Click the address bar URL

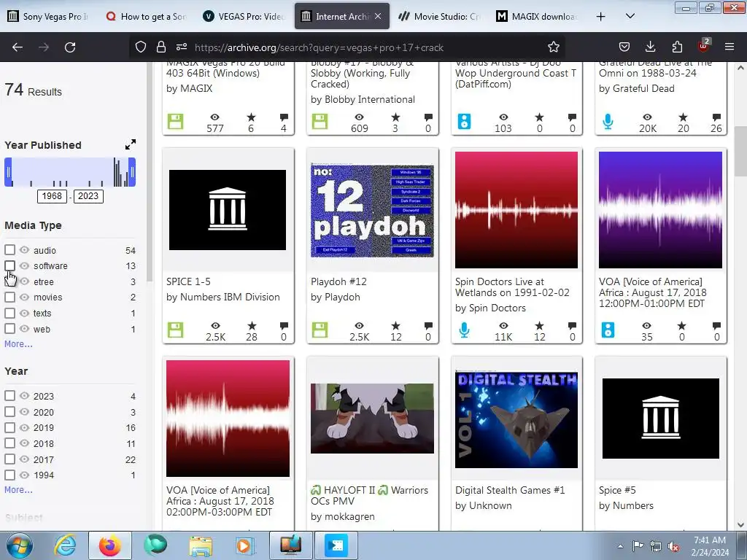(320, 47)
